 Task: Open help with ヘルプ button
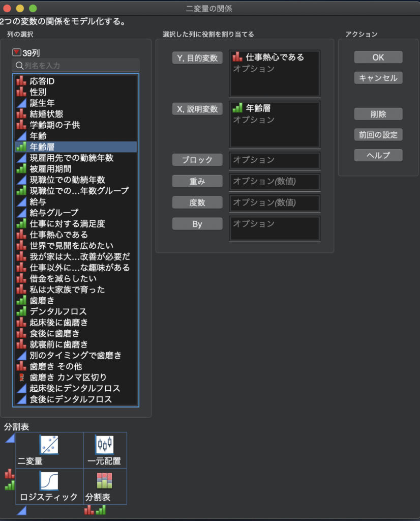click(x=378, y=155)
